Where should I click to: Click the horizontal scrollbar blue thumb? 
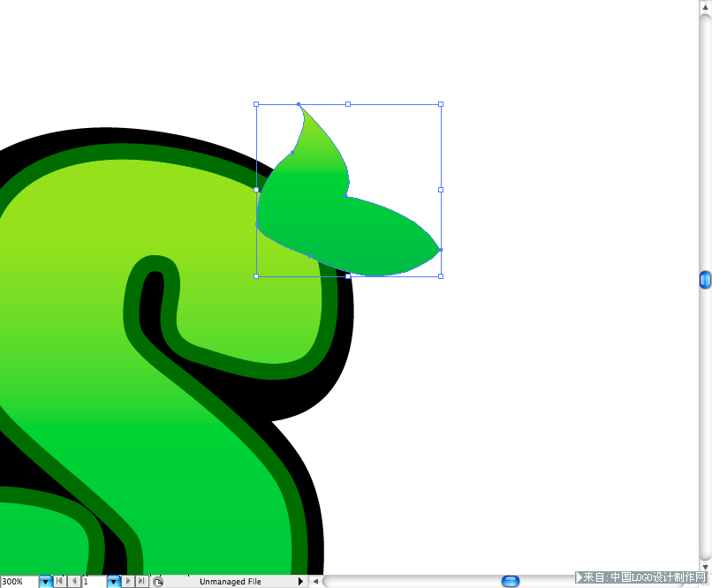tap(511, 581)
